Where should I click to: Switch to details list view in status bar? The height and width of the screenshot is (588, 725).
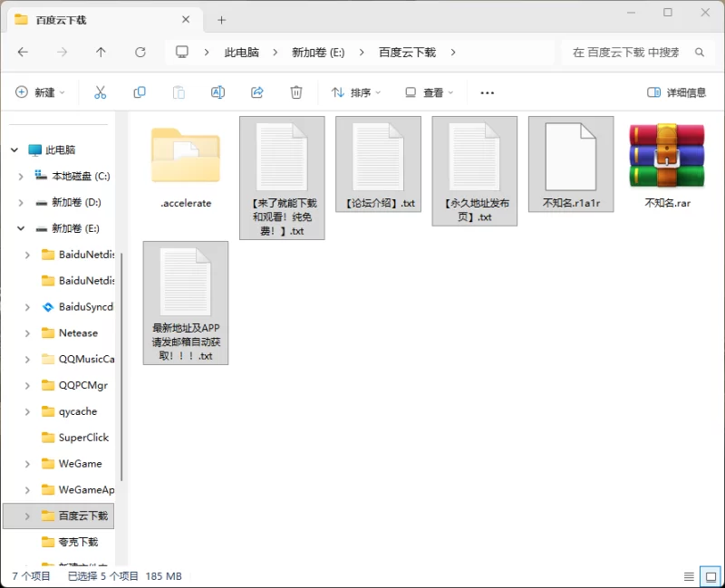pos(689,576)
